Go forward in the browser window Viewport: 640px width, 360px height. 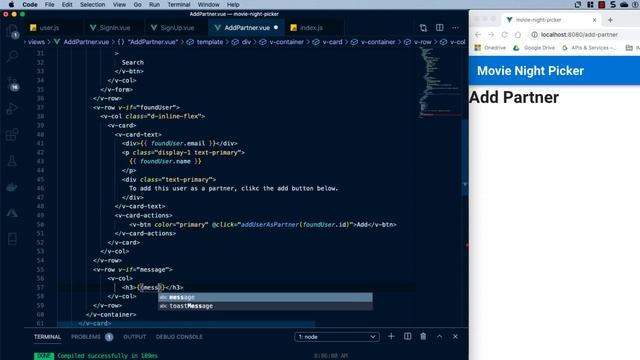pyautogui.click(x=491, y=35)
